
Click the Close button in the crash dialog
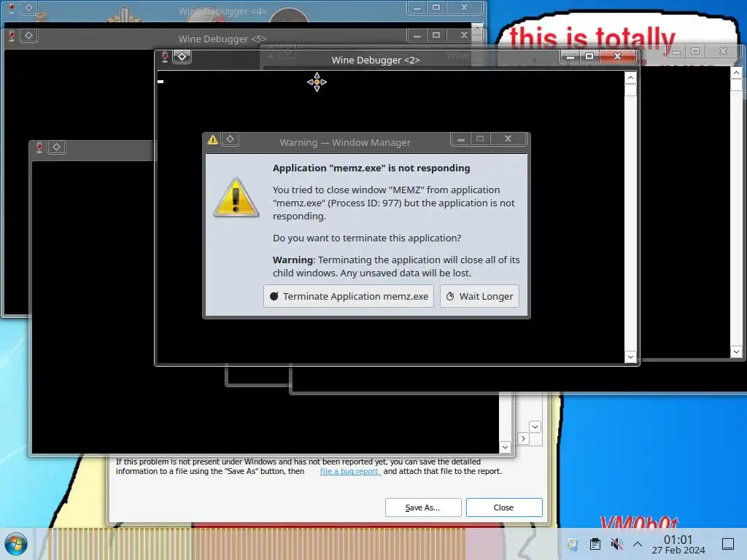(504, 507)
